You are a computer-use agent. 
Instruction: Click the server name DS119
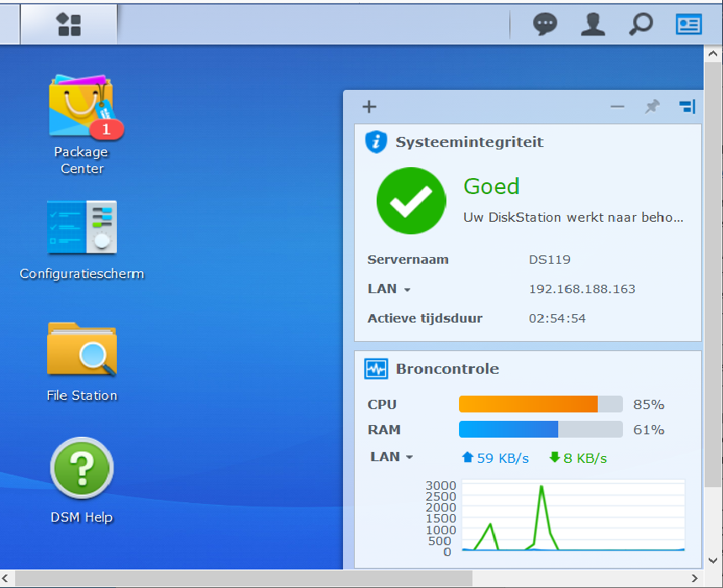[x=550, y=260]
